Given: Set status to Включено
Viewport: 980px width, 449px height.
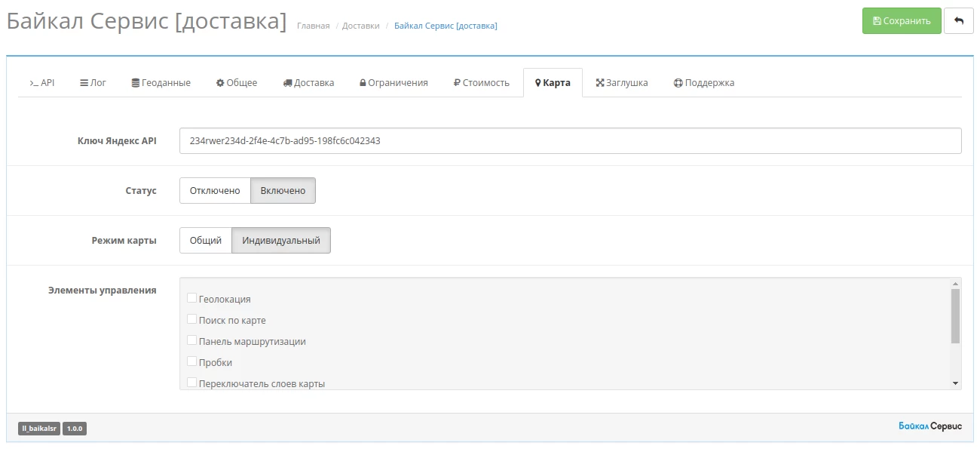Looking at the screenshot, I should tap(283, 191).
